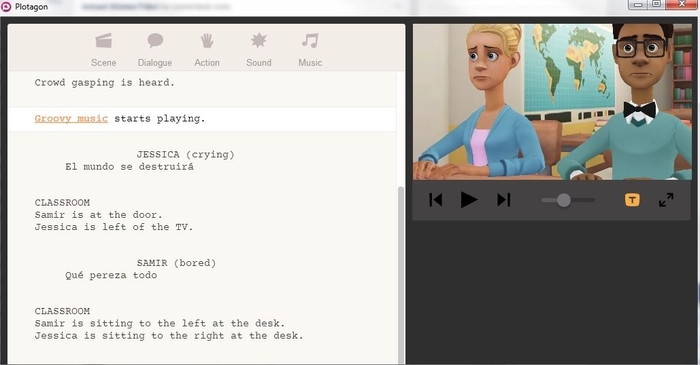Add an Action with the hand icon
Image resolution: width=700 pixels, height=365 pixels.
[207, 50]
